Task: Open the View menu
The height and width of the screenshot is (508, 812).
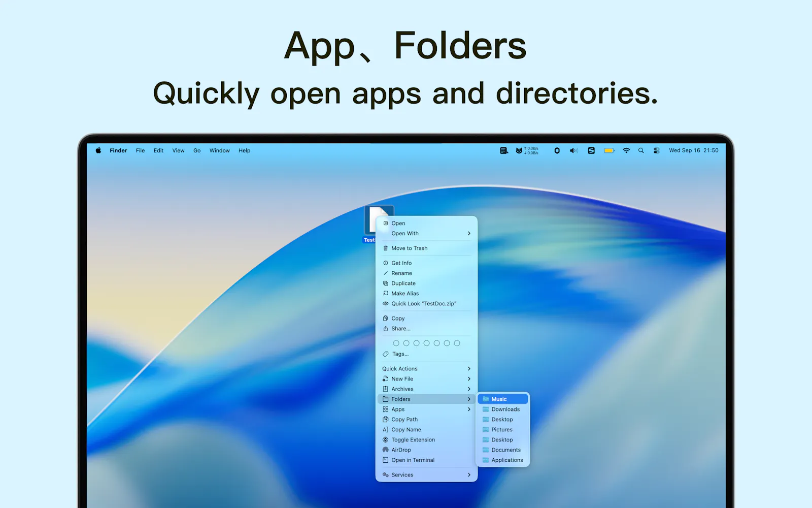Action: 178,151
